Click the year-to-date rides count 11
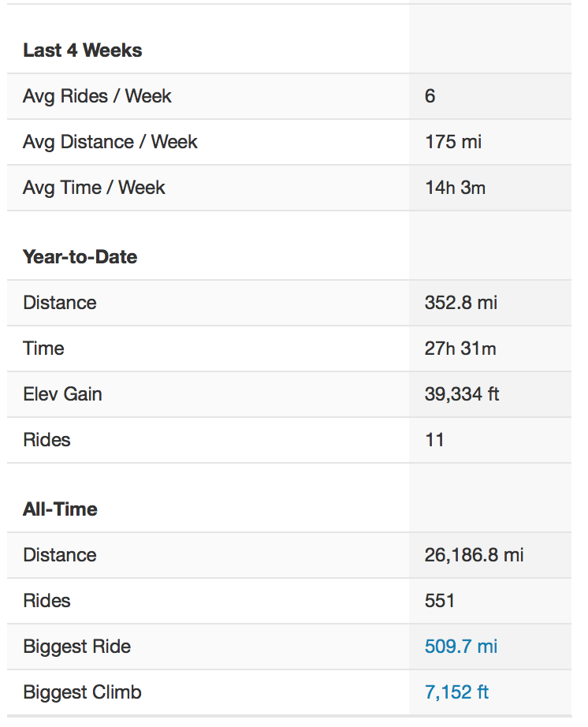The image size is (588, 727). 434,440
